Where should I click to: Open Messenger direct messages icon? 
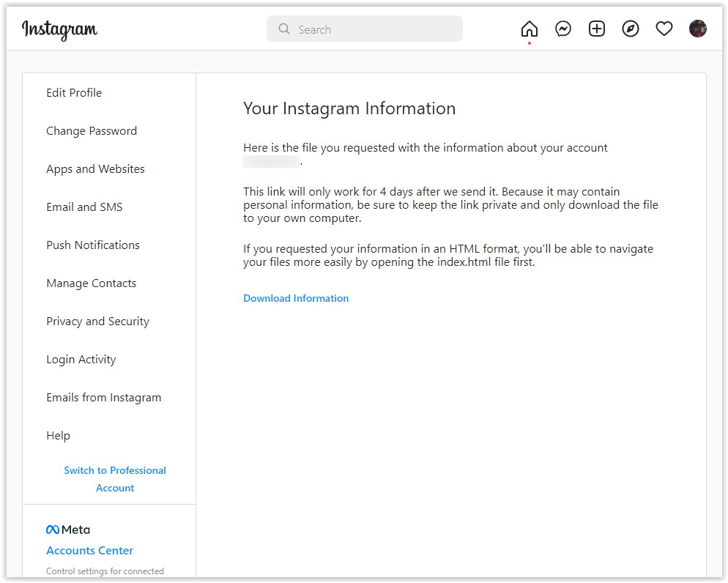pyautogui.click(x=563, y=28)
